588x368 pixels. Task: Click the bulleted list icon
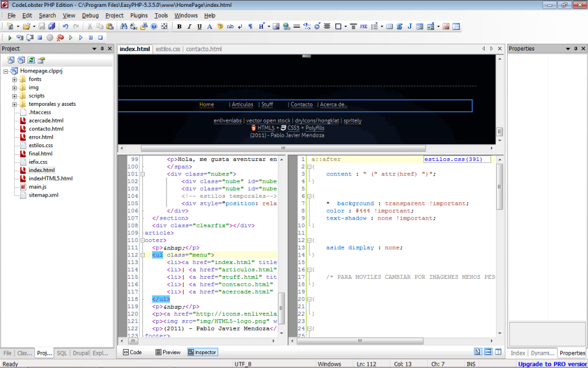click(373, 26)
